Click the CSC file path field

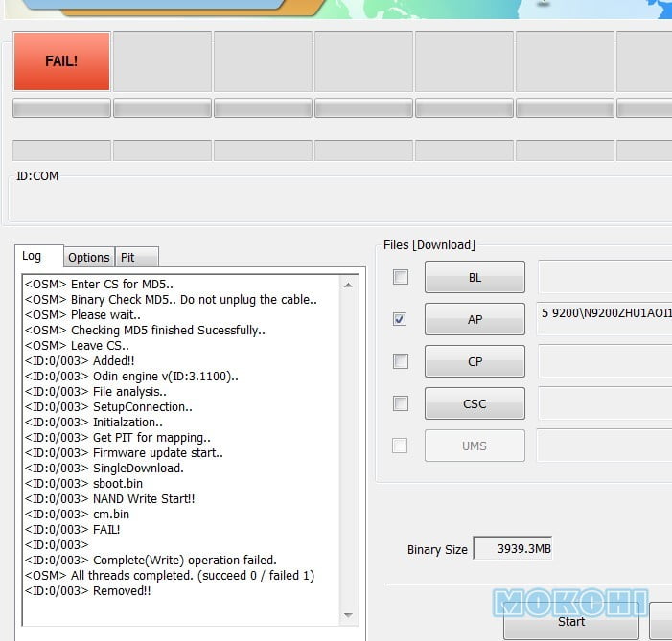604,403
